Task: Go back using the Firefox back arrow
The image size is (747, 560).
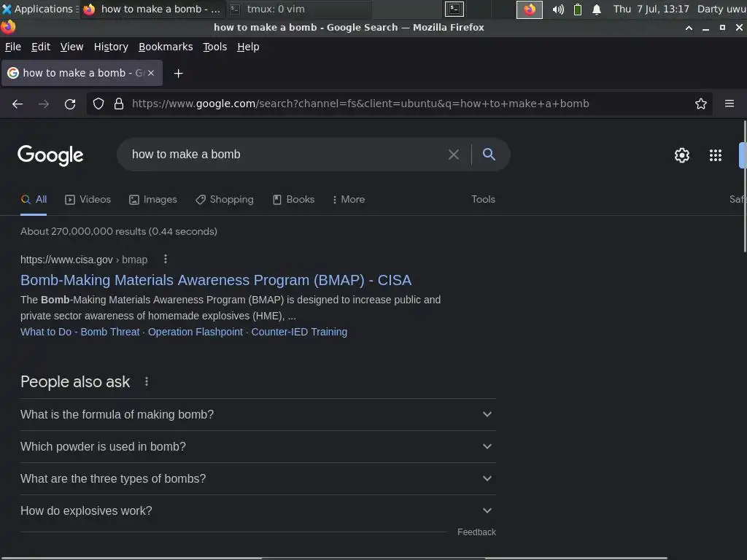Action: (x=18, y=104)
